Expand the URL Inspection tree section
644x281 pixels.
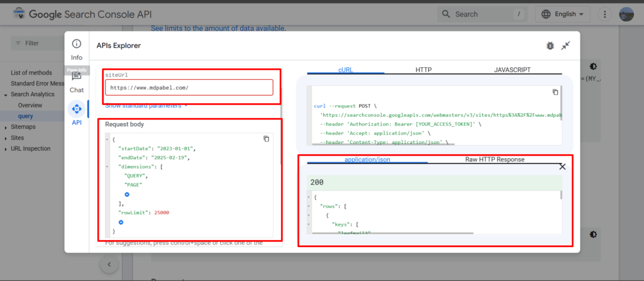coord(6,149)
